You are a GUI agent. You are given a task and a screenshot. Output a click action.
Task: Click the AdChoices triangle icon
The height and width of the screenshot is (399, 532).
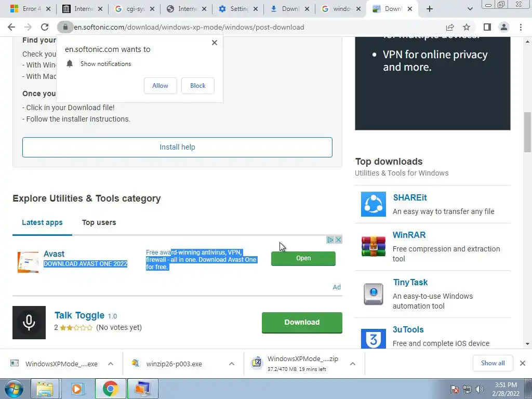point(330,240)
